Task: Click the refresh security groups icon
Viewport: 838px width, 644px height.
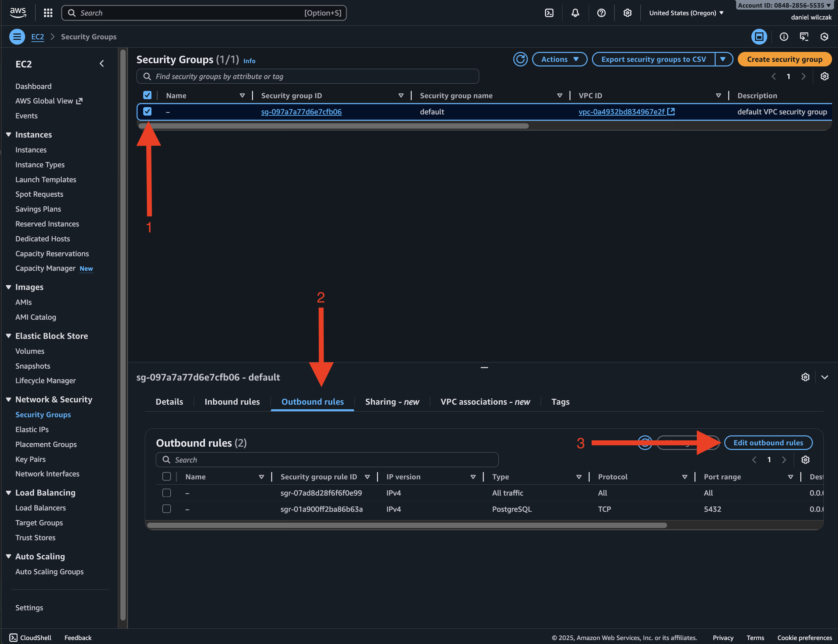Action: point(520,60)
